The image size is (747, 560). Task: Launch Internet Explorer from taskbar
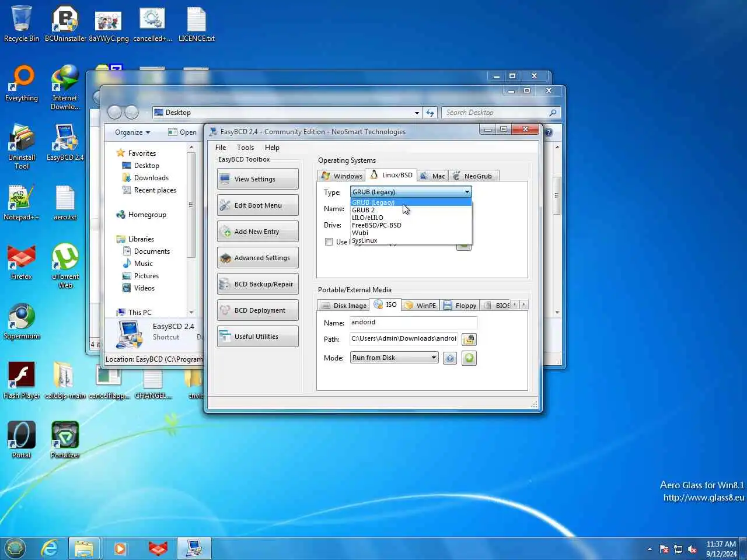tap(50, 548)
